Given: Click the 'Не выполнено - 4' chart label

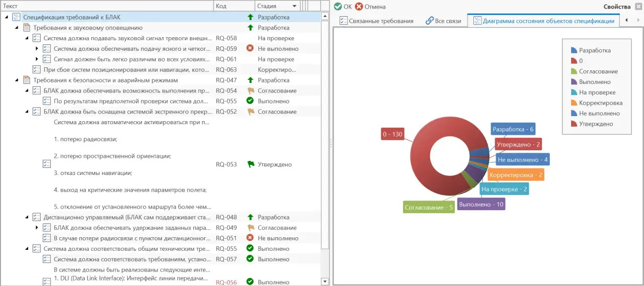Looking at the screenshot, I should tap(523, 159).
